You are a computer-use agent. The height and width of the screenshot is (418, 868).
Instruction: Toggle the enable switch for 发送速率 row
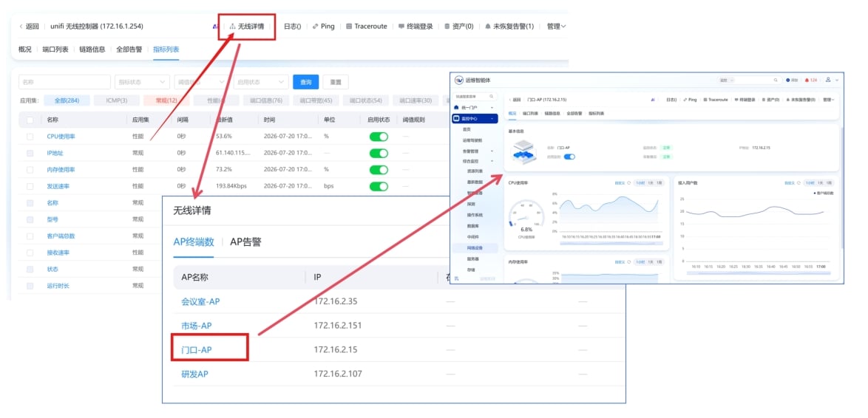pos(379,186)
